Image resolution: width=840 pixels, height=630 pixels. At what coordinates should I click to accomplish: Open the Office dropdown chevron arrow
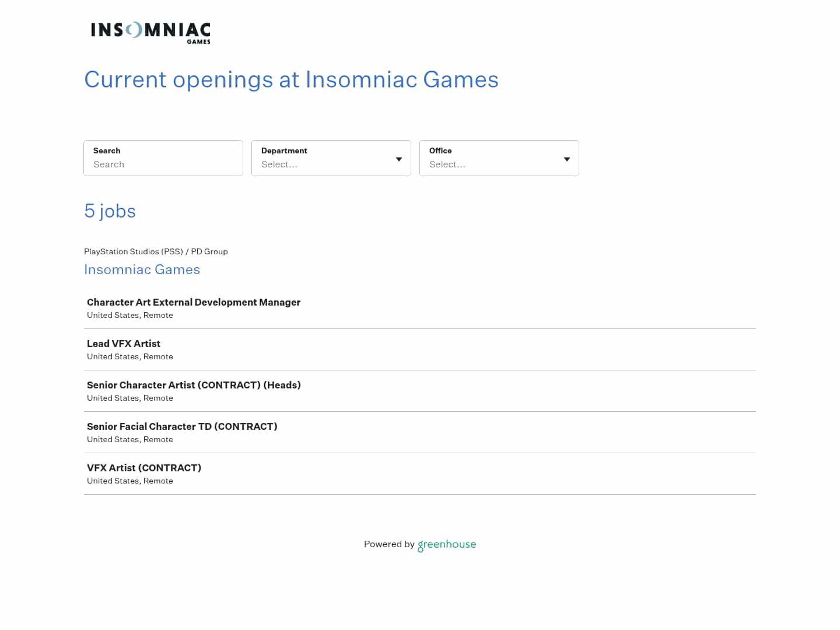(x=566, y=159)
